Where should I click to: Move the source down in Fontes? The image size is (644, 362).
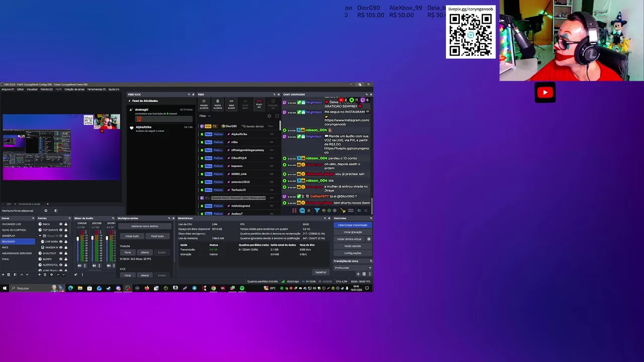tap(63, 275)
